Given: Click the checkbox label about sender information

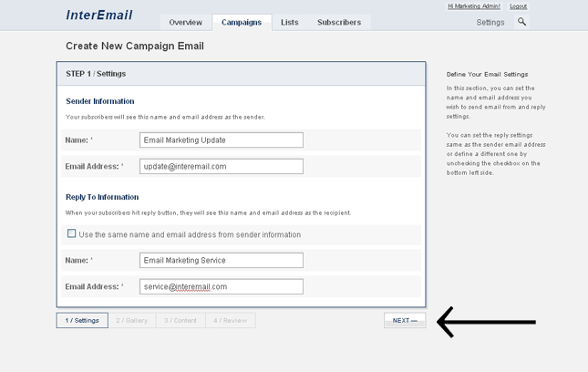Looking at the screenshot, I should [190, 234].
